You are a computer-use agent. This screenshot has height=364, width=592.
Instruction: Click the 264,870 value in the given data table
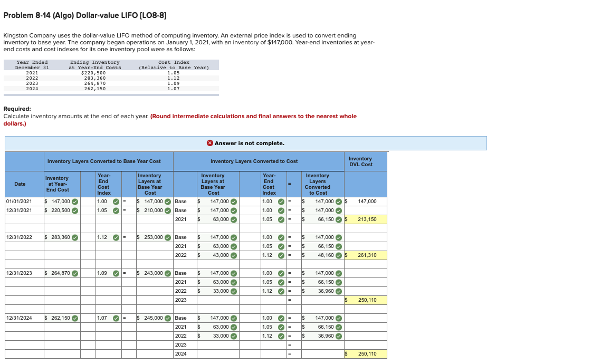tap(95, 83)
